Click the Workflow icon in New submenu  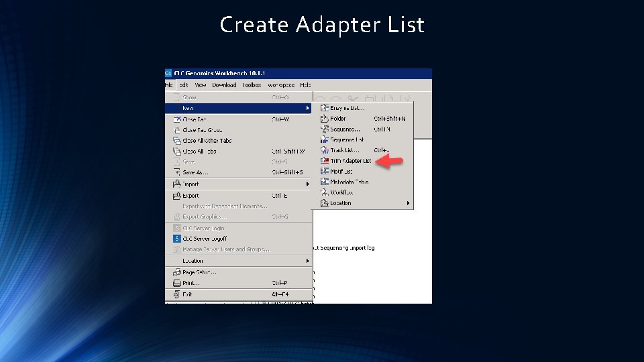click(325, 192)
